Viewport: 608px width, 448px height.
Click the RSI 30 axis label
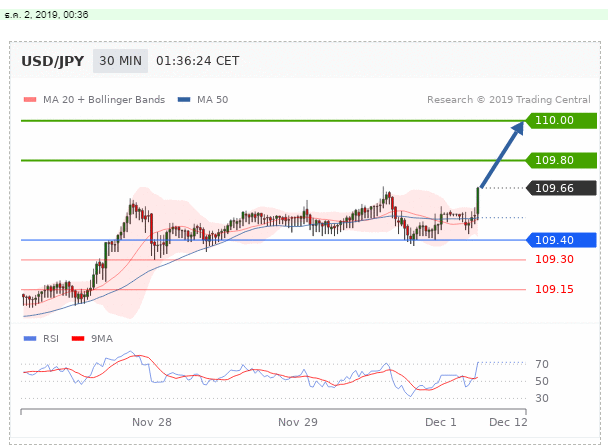(x=542, y=398)
